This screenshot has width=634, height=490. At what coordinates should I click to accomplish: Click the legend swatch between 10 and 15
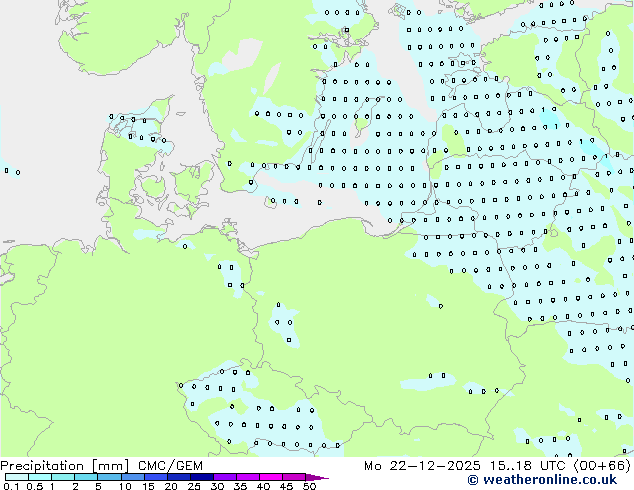click(x=133, y=477)
